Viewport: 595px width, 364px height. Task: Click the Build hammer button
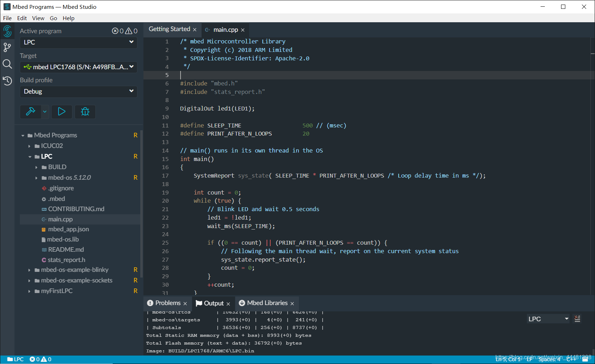tap(31, 112)
